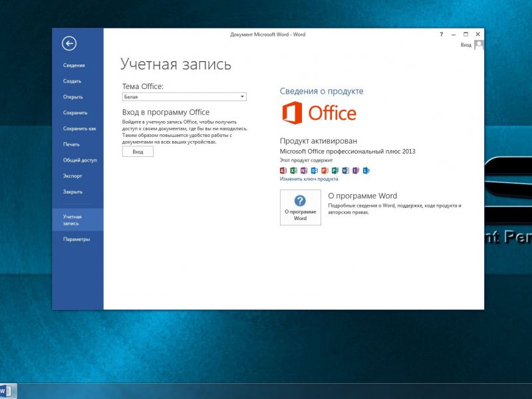Open Параметры in the sidebar
Viewport: 532px width, 399px height.
click(76, 239)
